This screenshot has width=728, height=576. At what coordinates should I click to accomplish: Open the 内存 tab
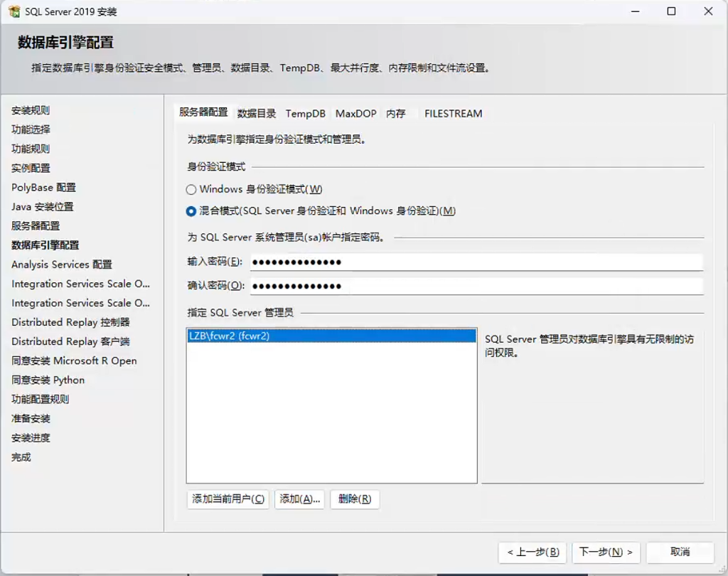[395, 114]
